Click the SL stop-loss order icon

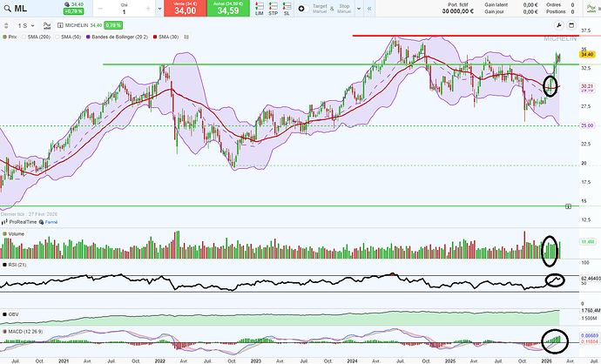[x=286, y=9]
